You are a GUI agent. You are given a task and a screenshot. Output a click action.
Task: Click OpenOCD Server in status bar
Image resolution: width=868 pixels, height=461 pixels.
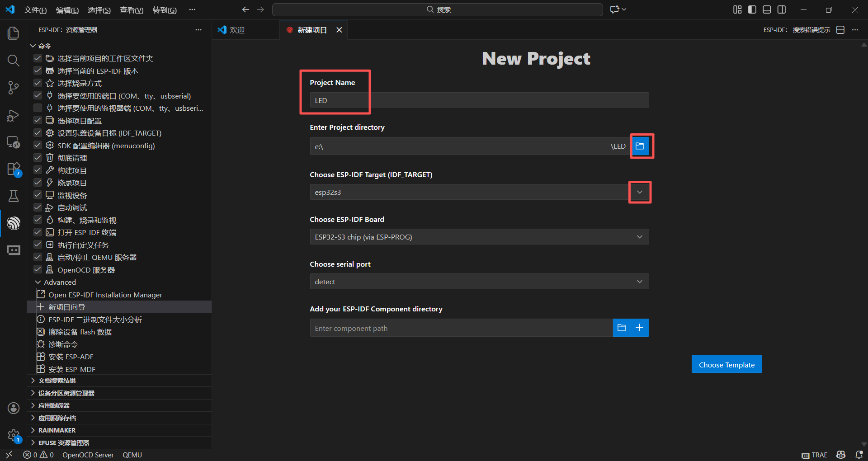88,455
